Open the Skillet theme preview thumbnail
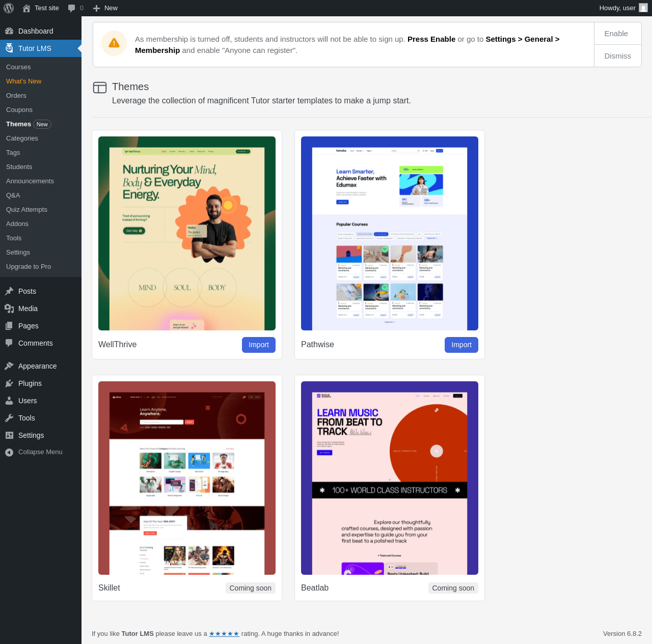This screenshot has height=644, width=652. (187, 478)
